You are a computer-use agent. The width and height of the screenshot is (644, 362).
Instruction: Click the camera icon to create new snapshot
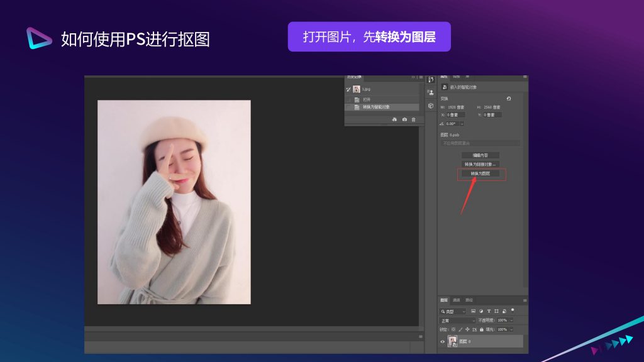(x=404, y=119)
